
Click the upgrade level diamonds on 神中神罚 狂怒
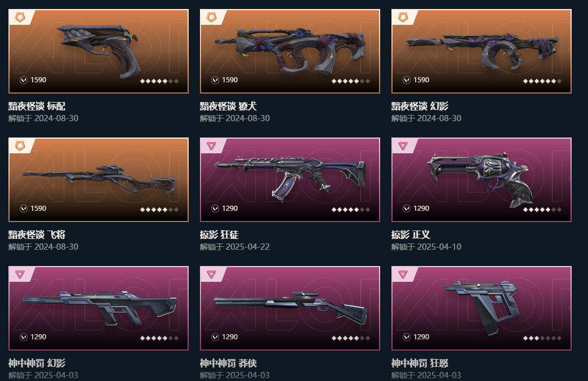click(542, 338)
